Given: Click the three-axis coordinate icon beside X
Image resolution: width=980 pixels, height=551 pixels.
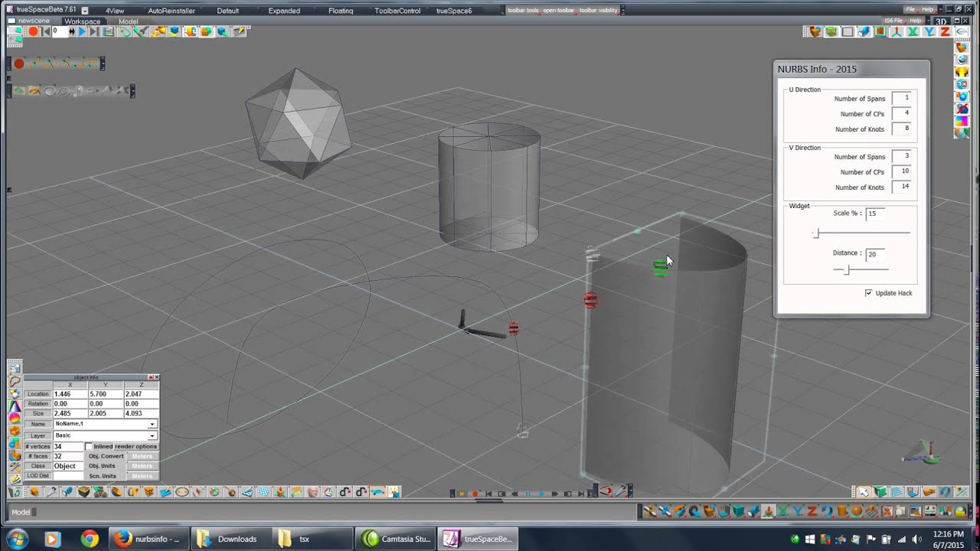Looking at the screenshot, I should 897,31.
